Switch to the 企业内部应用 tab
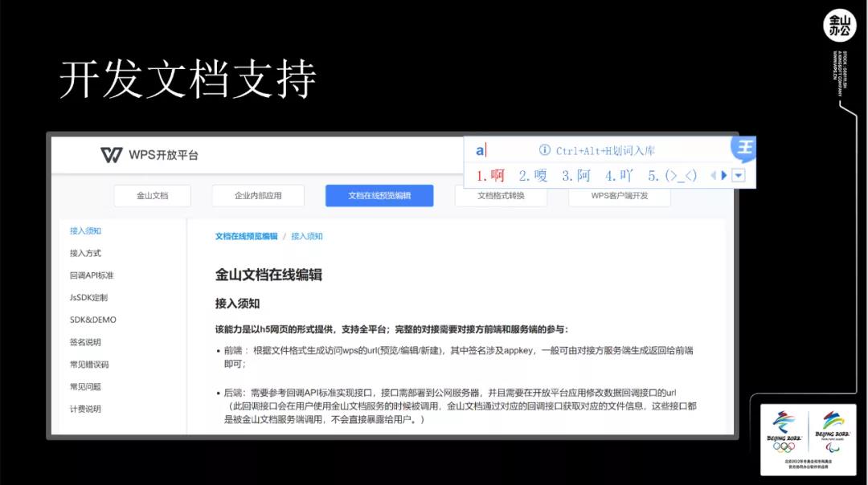This screenshot has width=868, height=485. pyautogui.click(x=258, y=196)
